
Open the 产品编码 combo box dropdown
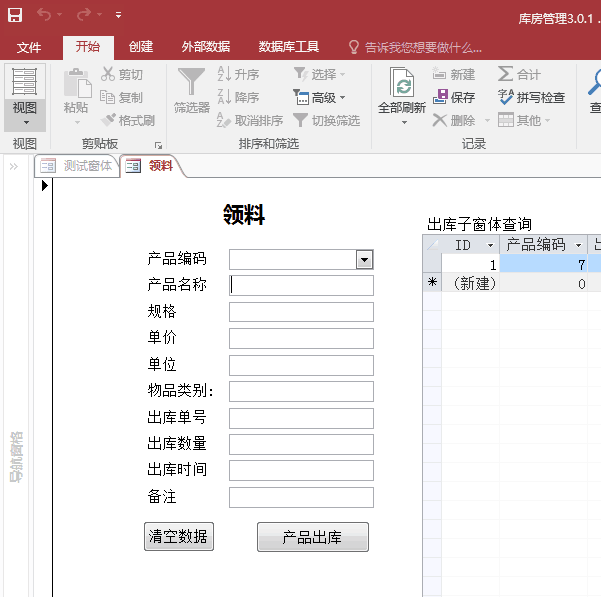(x=364, y=260)
